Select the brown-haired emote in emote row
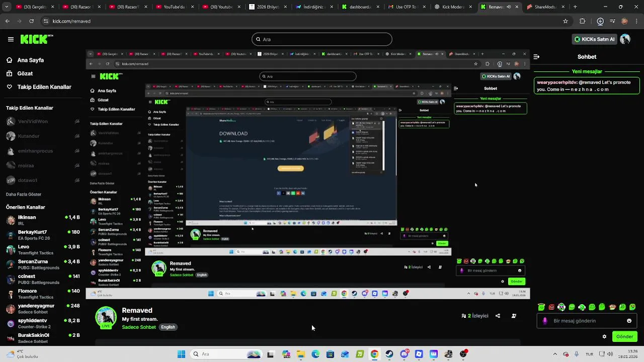 tap(612, 307)
